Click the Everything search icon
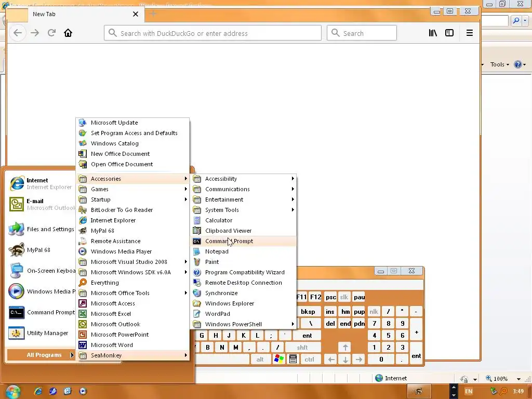Image resolution: width=532 pixels, height=399 pixels. point(83,283)
